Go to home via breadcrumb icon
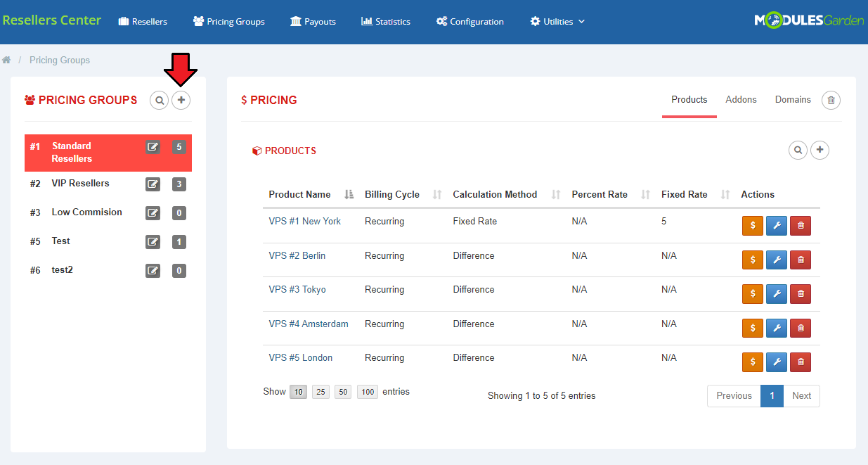868x465 pixels. (6, 60)
